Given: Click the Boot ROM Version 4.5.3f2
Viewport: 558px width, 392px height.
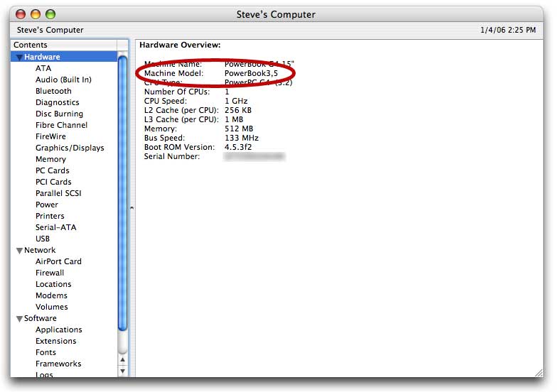Looking at the screenshot, I should pos(238,147).
